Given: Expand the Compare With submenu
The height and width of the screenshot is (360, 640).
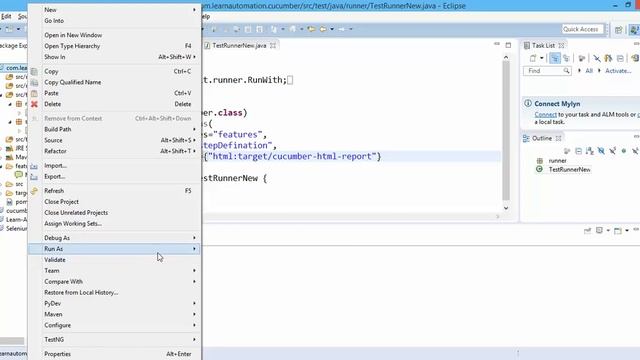Looking at the screenshot, I should (114, 282).
